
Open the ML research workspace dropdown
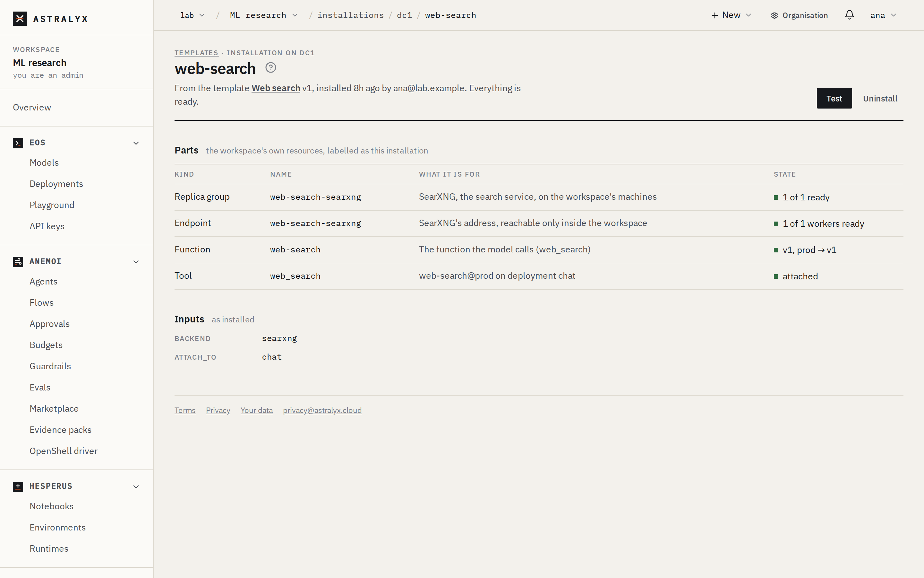coord(263,15)
